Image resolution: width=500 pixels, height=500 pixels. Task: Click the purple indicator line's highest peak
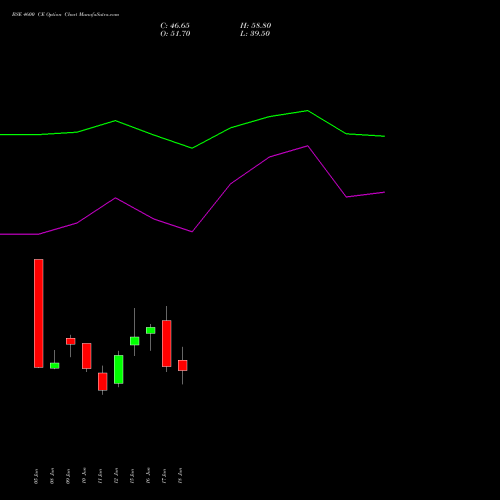(308, 146)
